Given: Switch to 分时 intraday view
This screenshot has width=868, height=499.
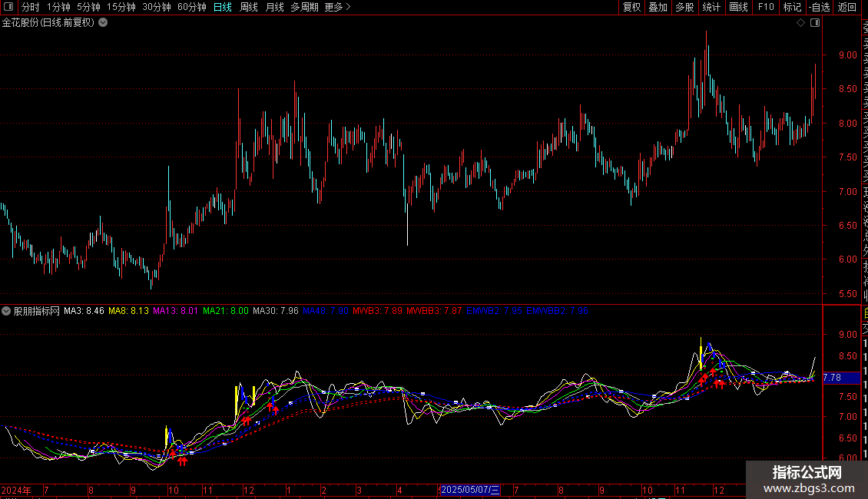Looking at the screenshot, I should tap(31, 7).
